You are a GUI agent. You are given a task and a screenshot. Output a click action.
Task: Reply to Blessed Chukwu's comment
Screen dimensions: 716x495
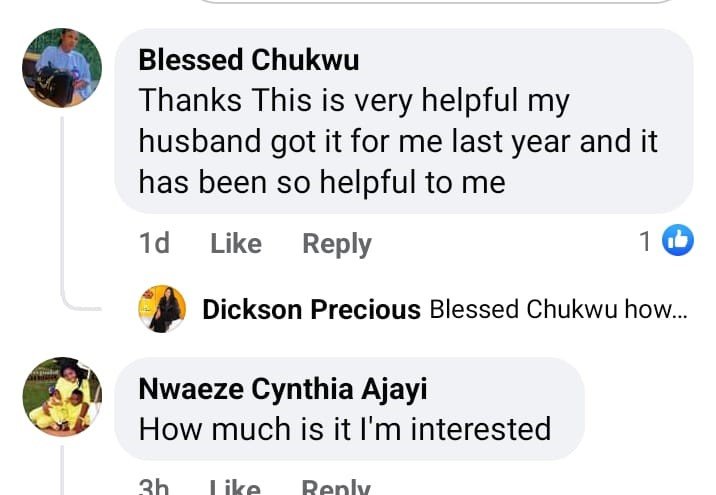coord(337,243)
